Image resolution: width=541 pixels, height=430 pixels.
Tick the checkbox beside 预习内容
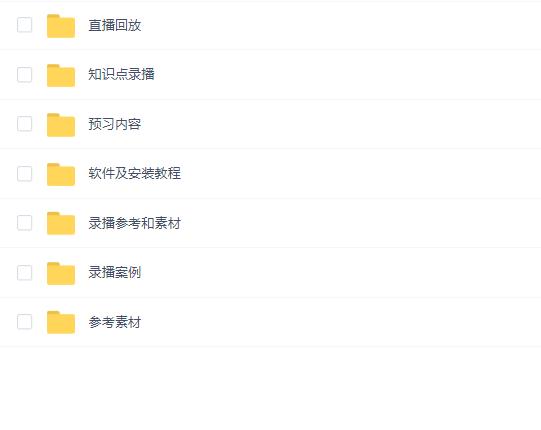(x=24, y=124)
